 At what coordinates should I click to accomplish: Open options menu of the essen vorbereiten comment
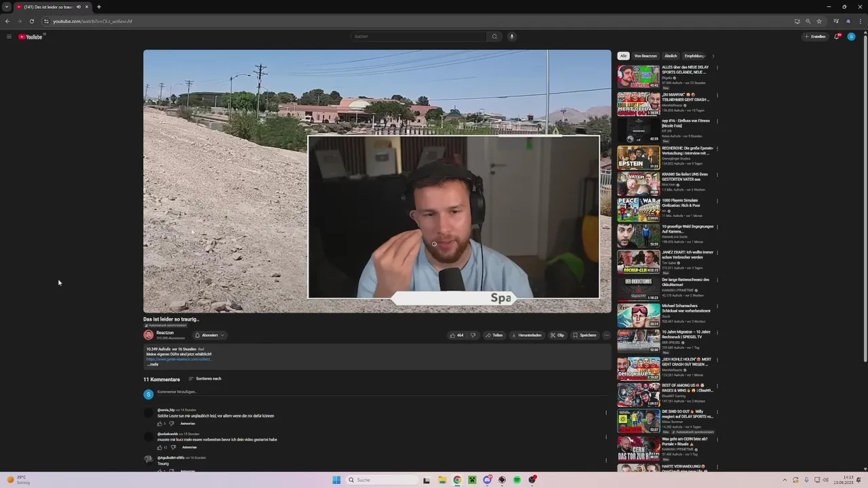[x=606, y=436]
